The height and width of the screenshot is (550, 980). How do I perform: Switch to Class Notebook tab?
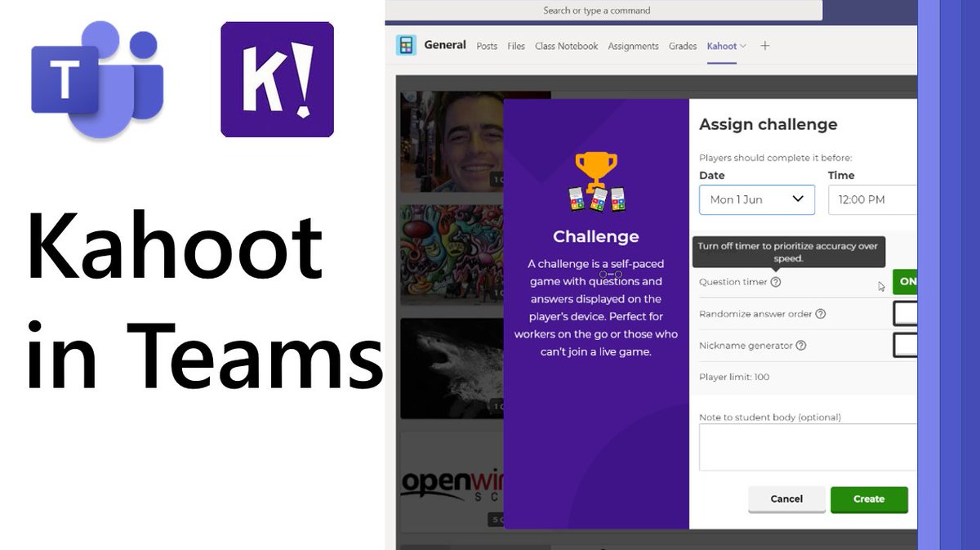point(566,47)
